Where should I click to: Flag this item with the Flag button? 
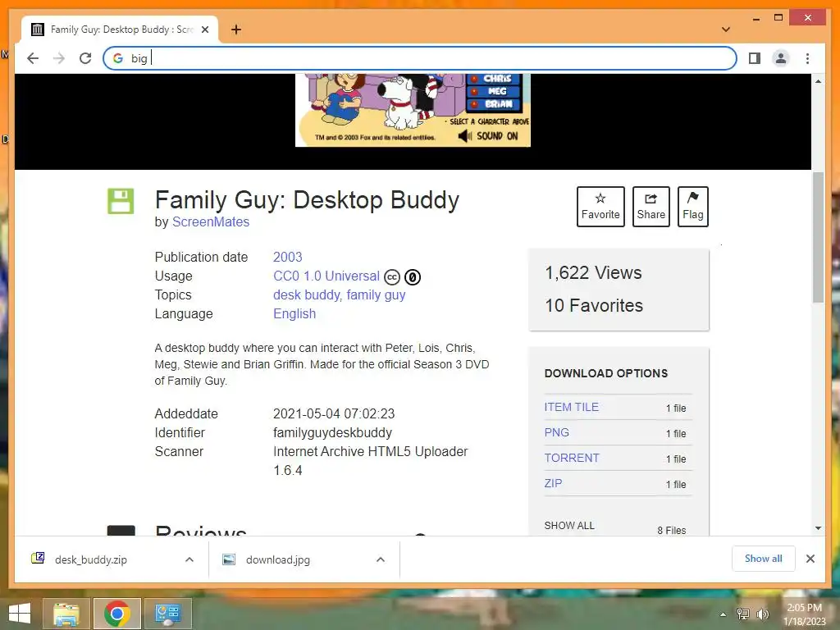tap(692, 207)
